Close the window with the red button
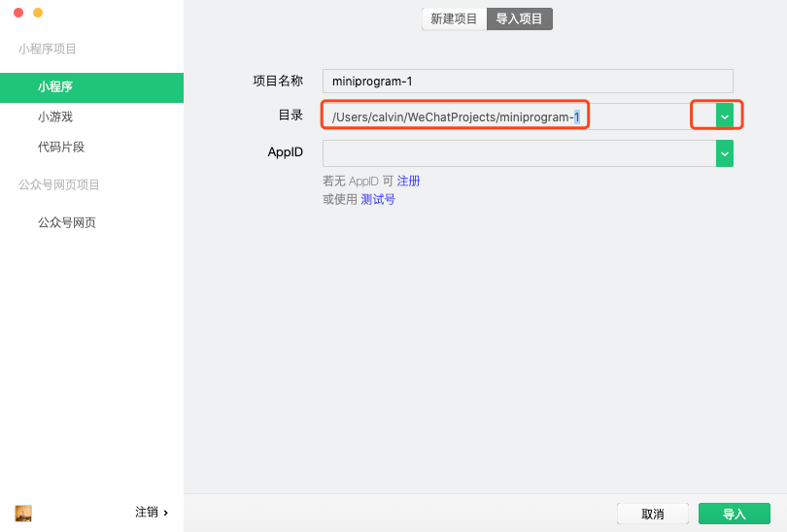This screenshot has width=787, height=532. tap(18, 13)
